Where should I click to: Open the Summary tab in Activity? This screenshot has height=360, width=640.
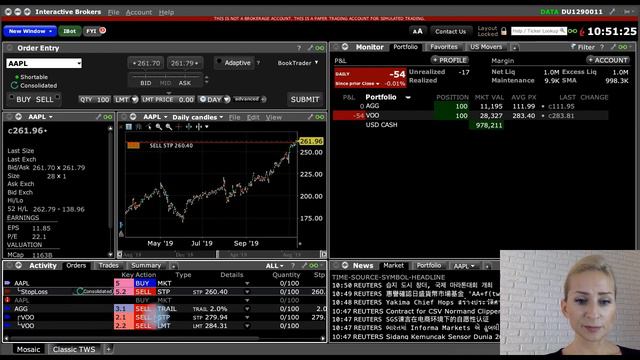[x=146, y=265]
